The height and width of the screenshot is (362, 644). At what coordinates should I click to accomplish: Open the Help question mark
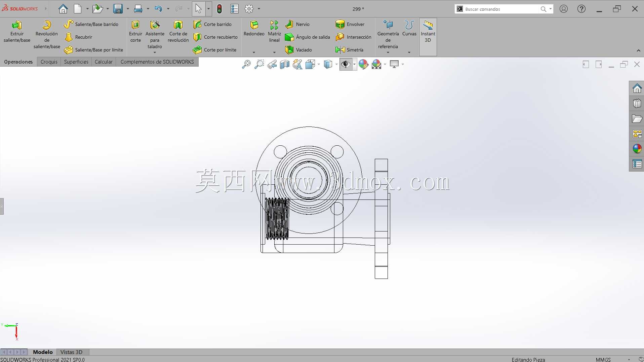(581, 9)
